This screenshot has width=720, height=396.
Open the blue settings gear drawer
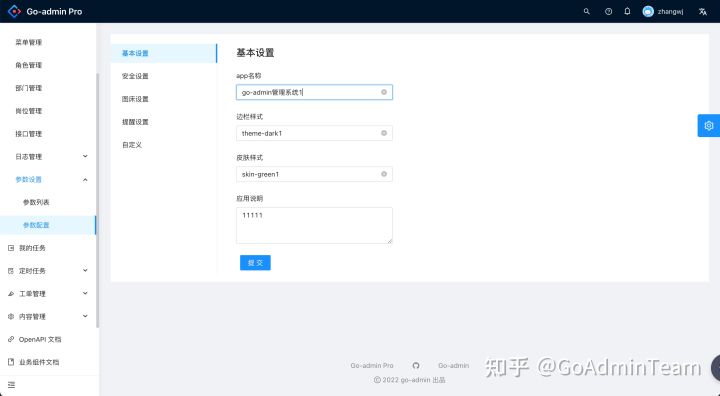[x=709, y=125]
